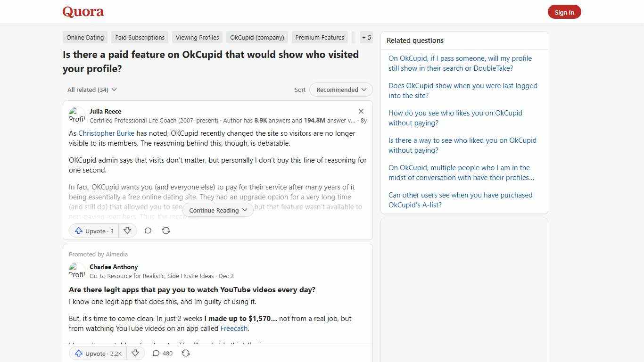Open the Quora home logo

pos(83,12)
